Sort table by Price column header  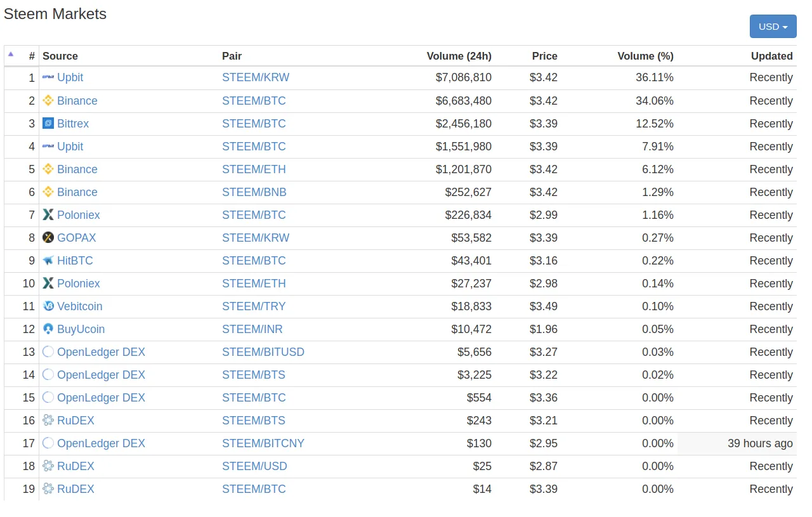click(545, 56)
